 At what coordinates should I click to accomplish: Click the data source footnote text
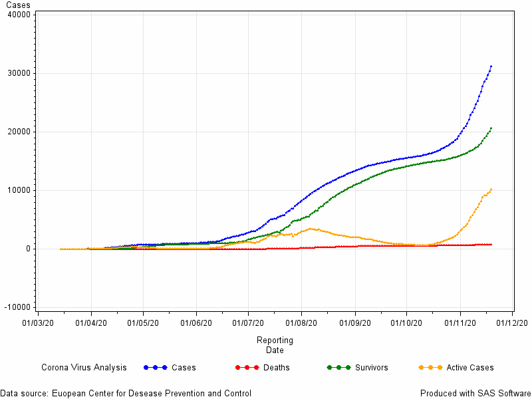coord(126,394)
